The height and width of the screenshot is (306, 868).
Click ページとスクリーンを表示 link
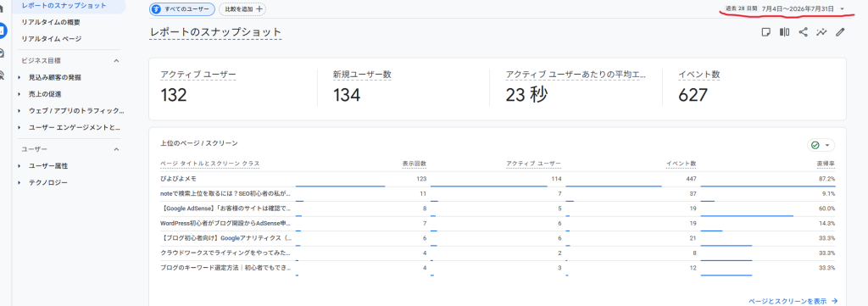tap(793, 301)
